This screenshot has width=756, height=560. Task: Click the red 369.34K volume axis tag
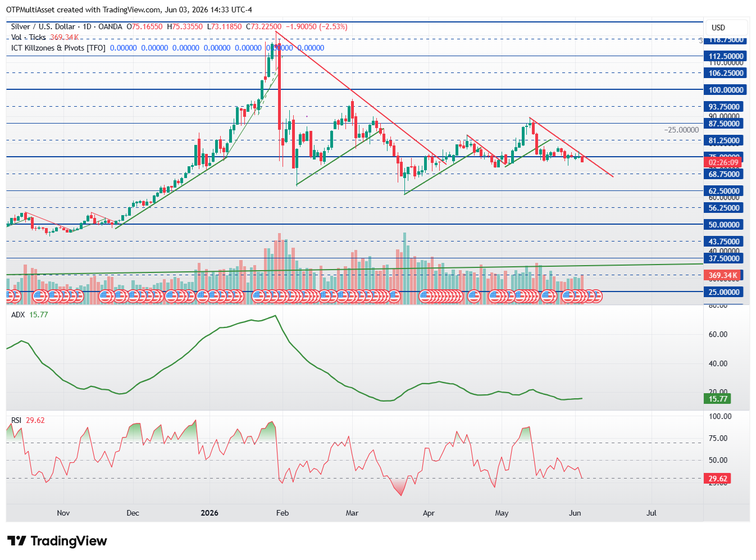pos(723,275)
